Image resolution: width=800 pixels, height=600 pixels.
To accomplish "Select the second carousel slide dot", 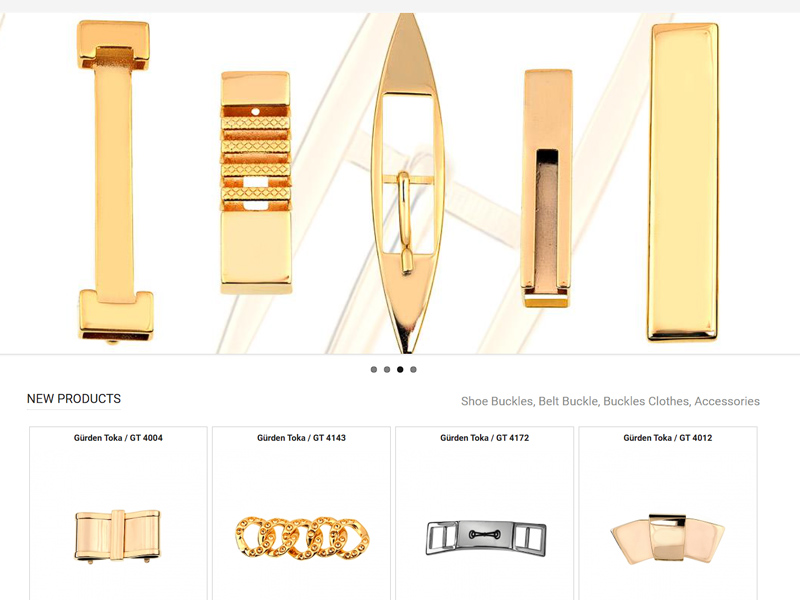I will 387,369.
